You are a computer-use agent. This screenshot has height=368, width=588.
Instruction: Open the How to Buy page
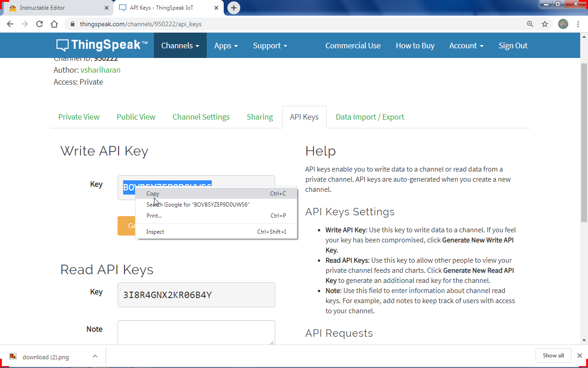click(415, 46)
